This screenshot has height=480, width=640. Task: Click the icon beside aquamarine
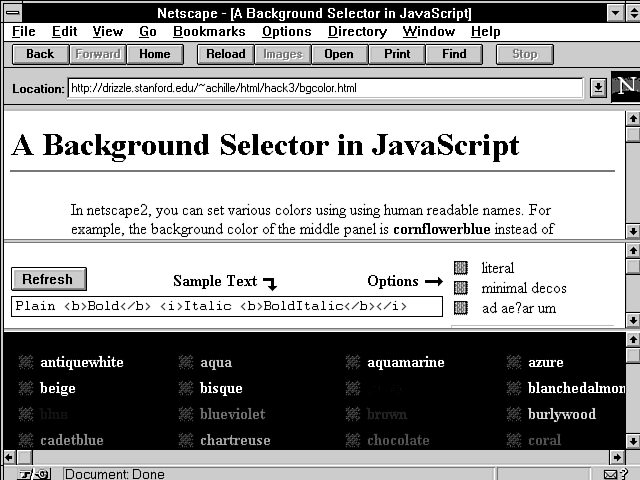tap(352, 362)
